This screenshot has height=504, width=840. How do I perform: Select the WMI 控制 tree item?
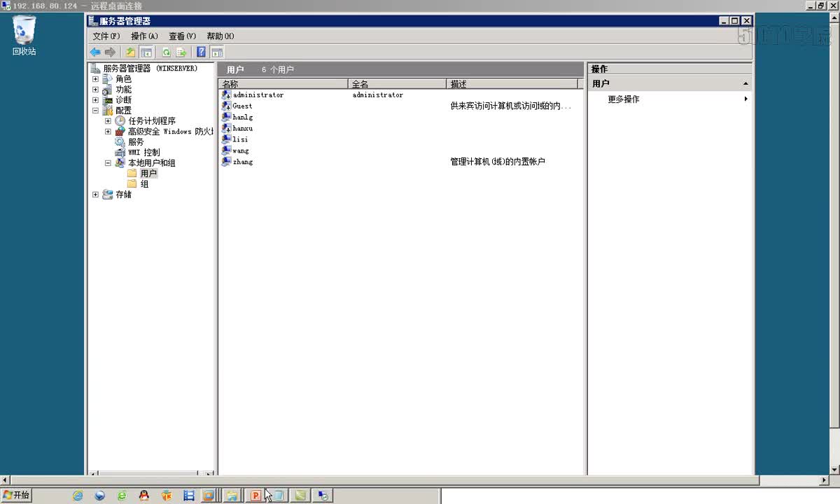point(143,153)
